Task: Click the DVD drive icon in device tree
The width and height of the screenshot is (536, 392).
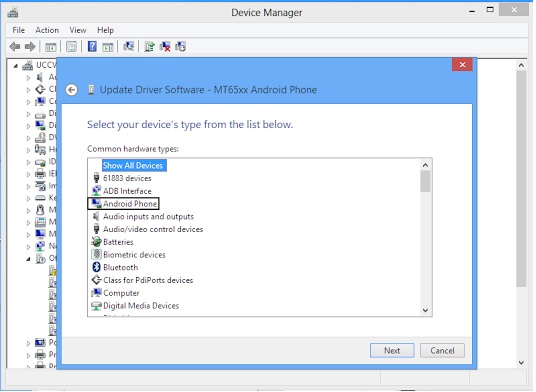Action: click(x=40, y=137)
